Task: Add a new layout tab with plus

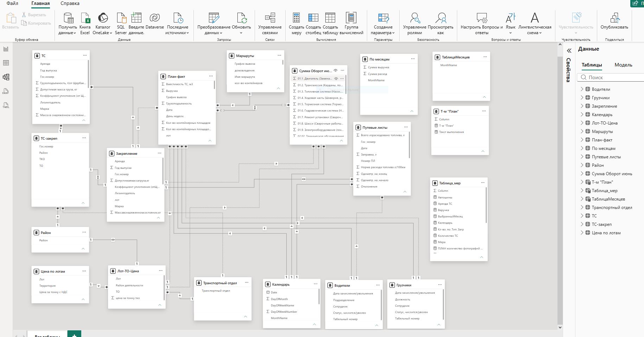Action: coord(74,335)
